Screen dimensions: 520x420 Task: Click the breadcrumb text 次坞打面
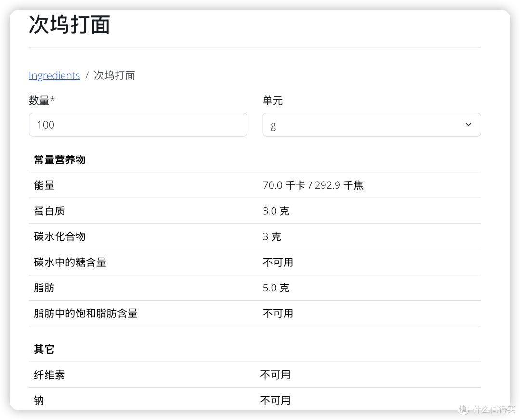(115, 75)
